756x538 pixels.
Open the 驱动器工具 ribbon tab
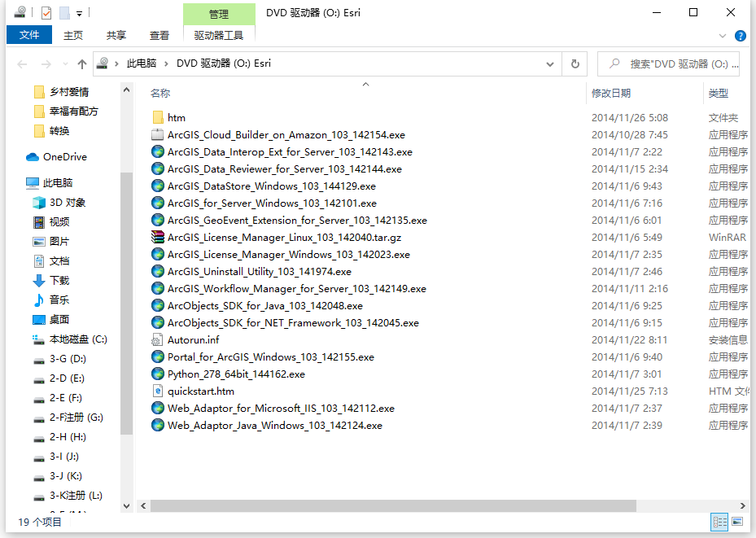pyautogui.click(x=219, y=35)
